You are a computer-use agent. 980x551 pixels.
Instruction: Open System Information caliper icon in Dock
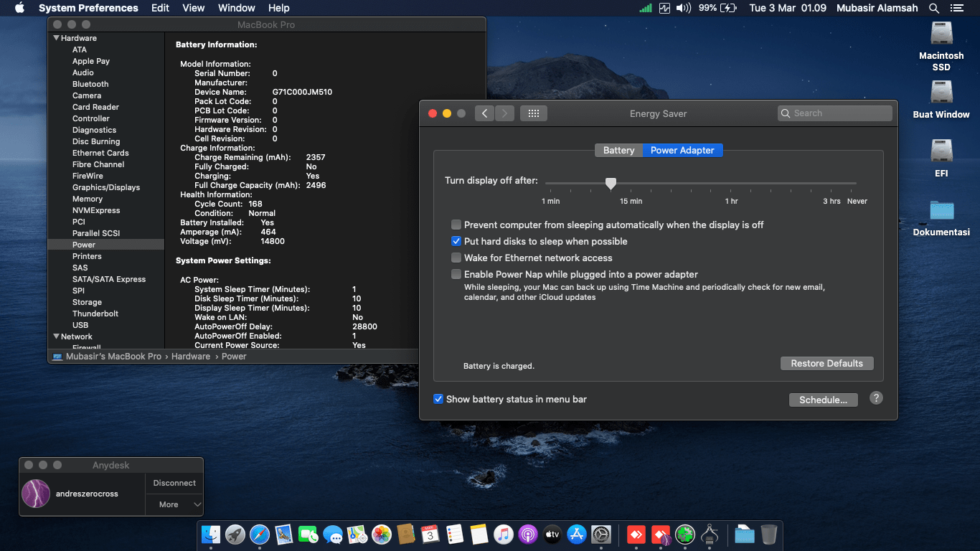coord(710,534)
